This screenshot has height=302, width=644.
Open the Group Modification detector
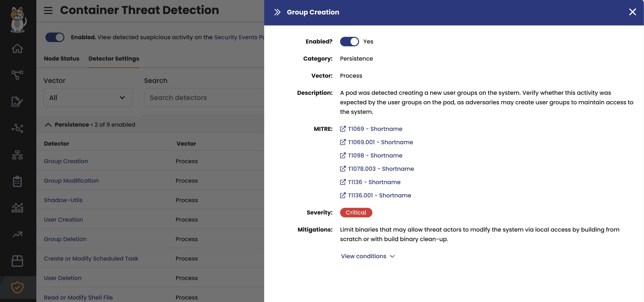click(71, 181)
